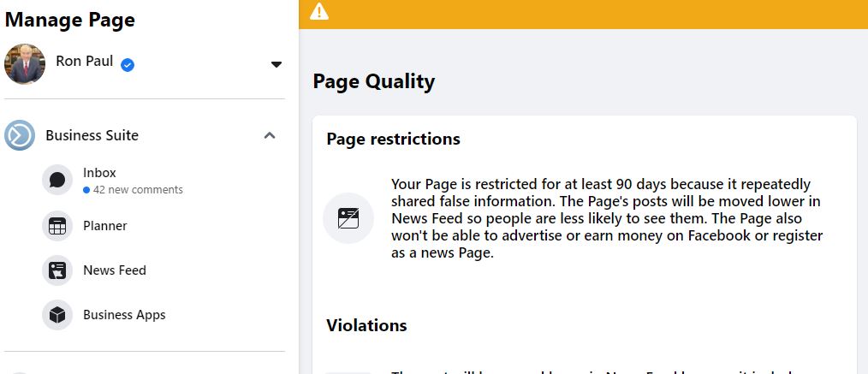Click the Page restrictions heading
This screenshot has width=868, height=374.
[x=393, y=139]
